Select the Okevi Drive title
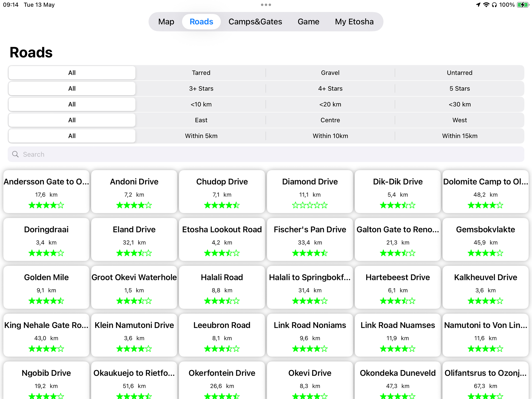The image size is (532, 399). [x=310, y=373]
